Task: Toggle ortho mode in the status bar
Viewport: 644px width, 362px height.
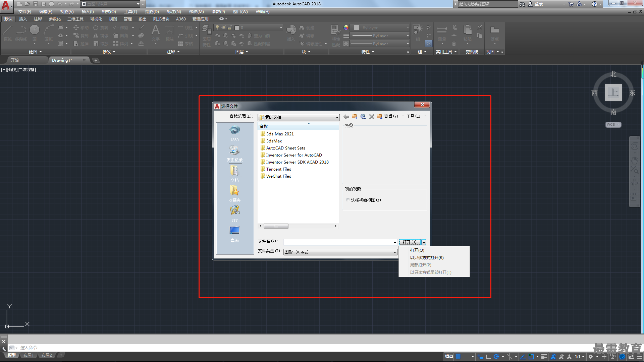Action: 488,357
